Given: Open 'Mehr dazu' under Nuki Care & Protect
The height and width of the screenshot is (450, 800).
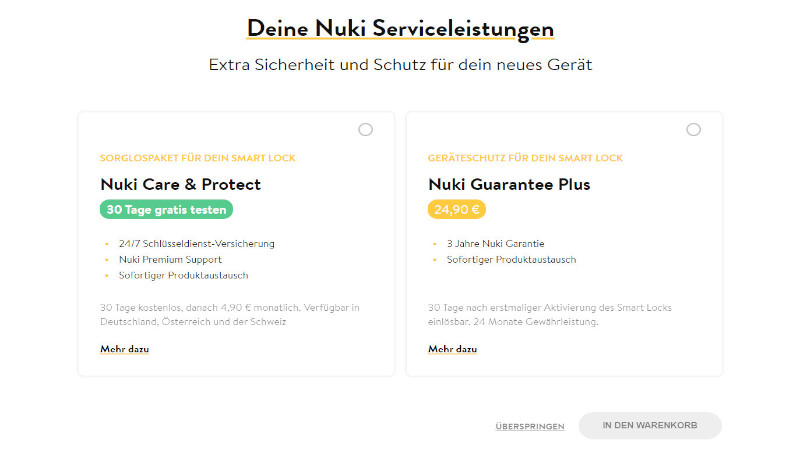Looking at the screenshot, I should [x=124, y=349].
